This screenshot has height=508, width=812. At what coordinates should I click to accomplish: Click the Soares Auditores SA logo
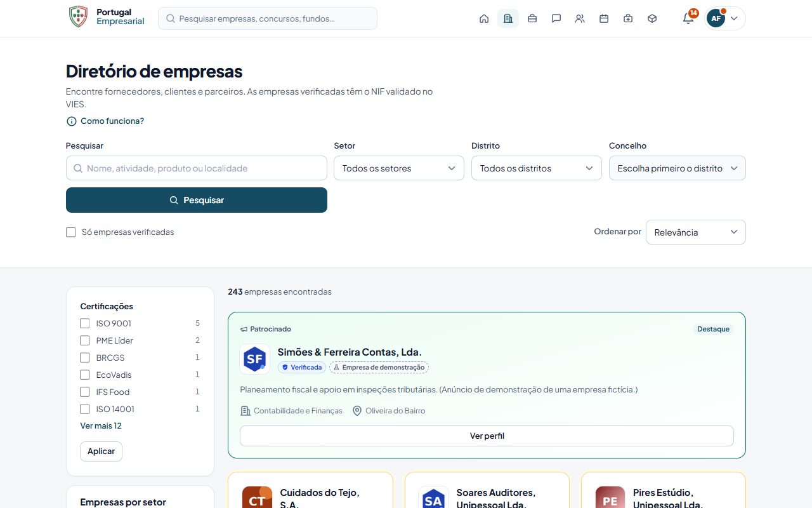pos(433,498)
